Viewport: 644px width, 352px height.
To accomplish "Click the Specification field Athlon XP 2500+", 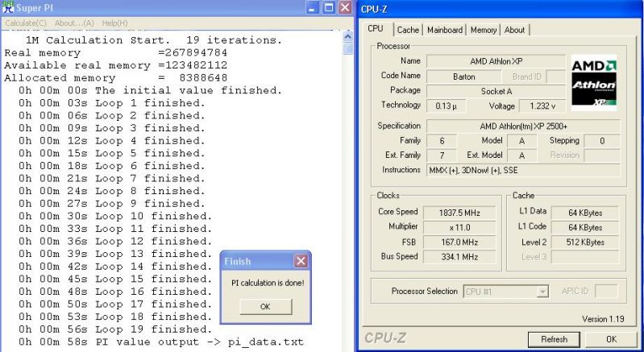I will [523, 126].
